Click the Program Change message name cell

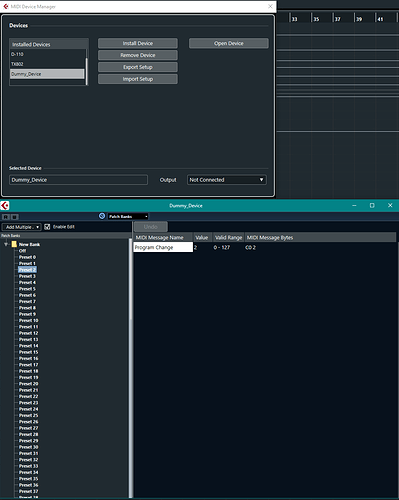[163, 247]
